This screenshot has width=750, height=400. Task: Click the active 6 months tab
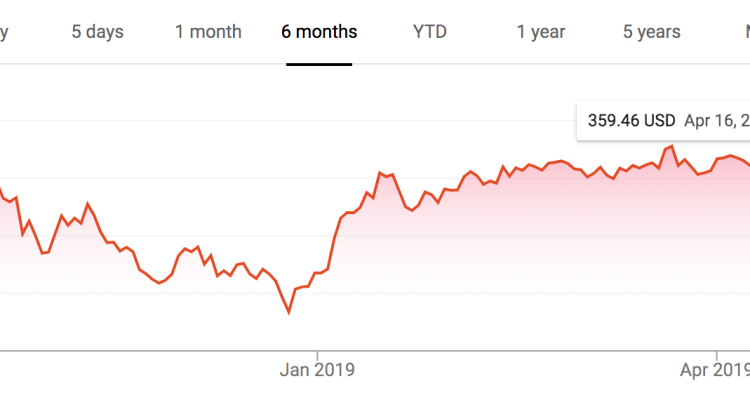[319, 32]
